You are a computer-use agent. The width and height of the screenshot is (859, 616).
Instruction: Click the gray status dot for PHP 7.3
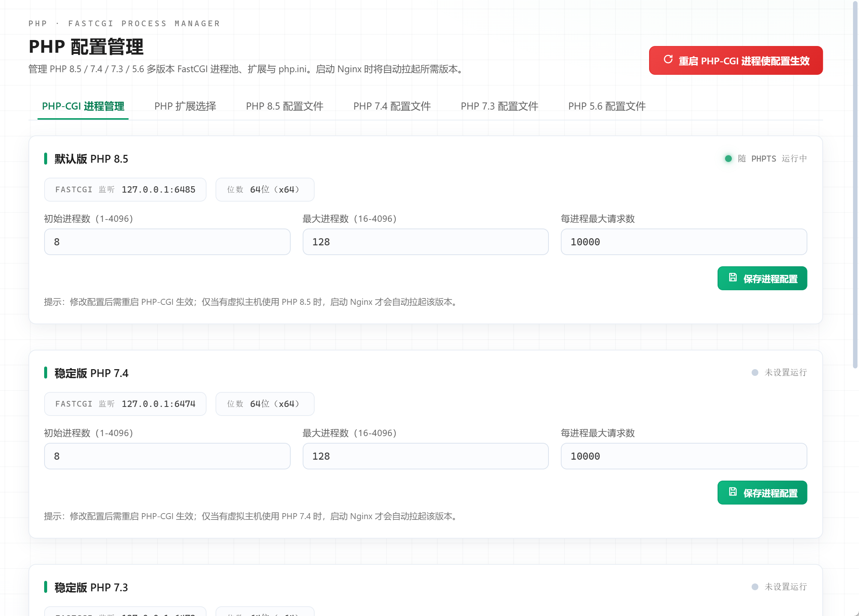click(755, 587)
